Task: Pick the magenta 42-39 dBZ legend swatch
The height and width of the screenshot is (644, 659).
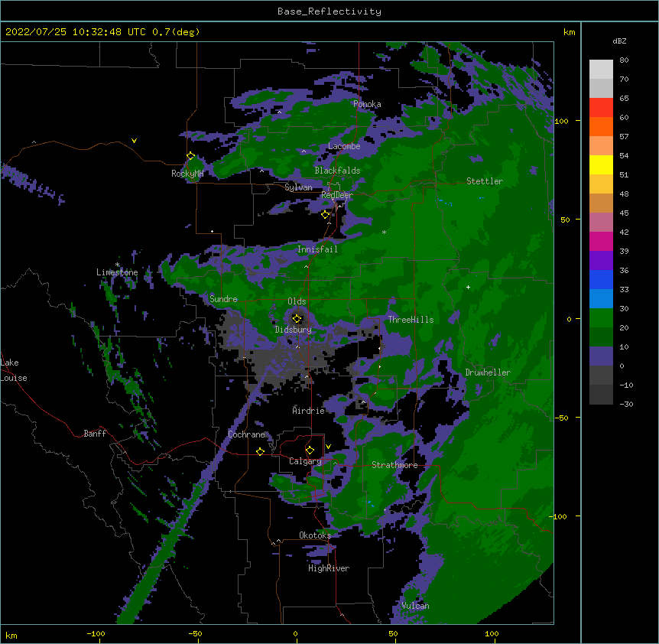Action: [601, 241]
